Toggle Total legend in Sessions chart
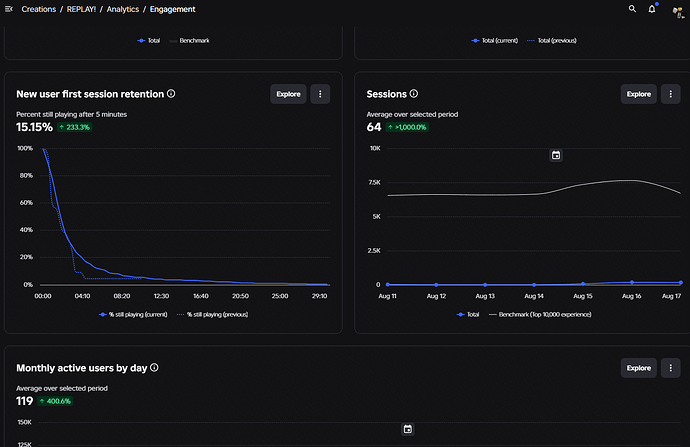 click(468, 315)
